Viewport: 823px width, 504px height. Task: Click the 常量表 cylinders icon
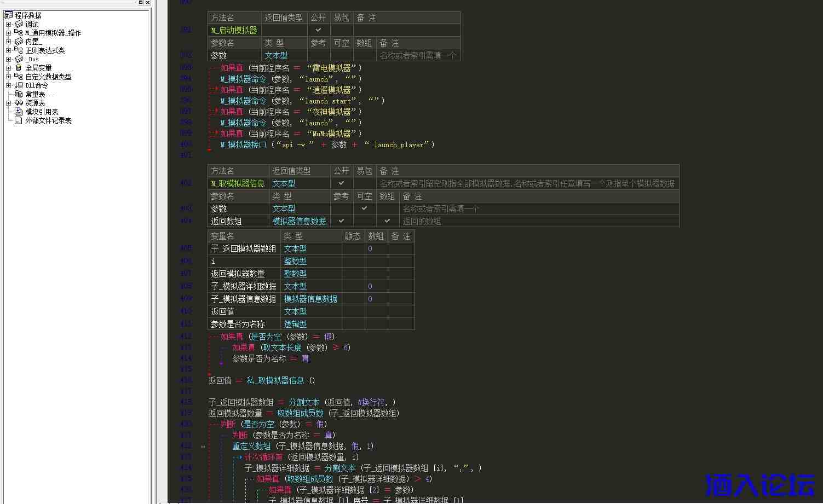[x=19, y=94]
